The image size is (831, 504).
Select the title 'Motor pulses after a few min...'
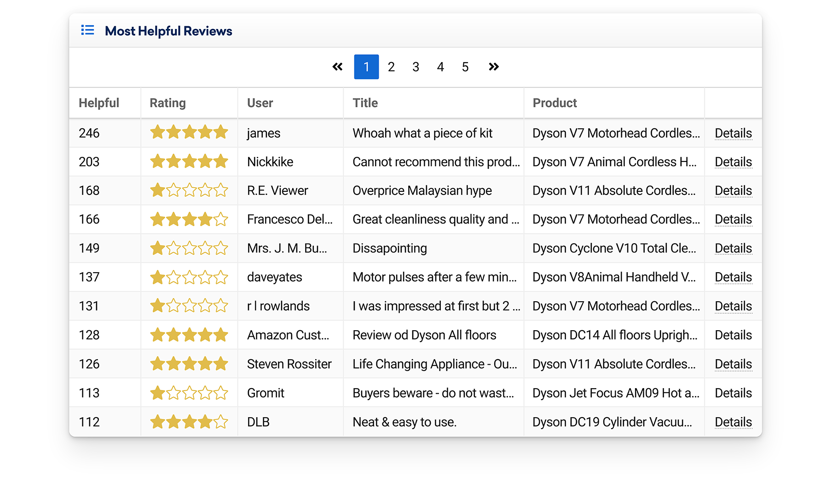(434, 277)
